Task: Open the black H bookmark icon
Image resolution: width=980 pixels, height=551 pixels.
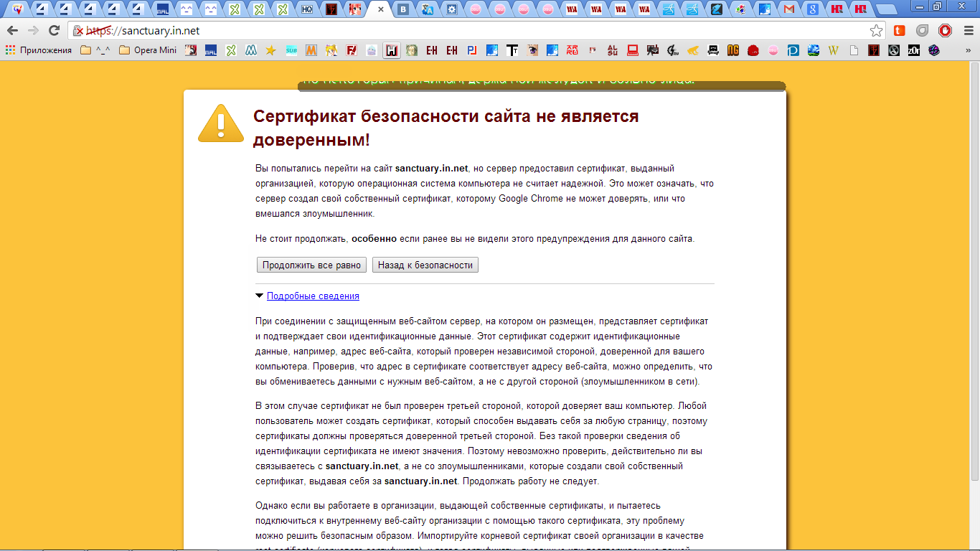Action: click(391, 50)
